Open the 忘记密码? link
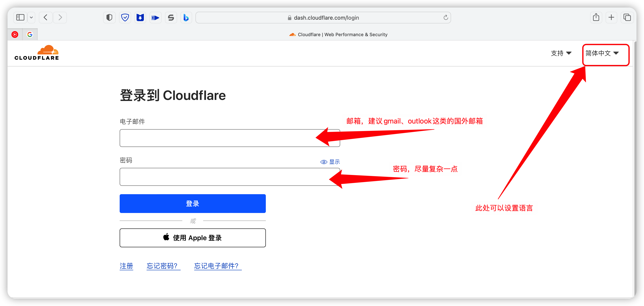 [164, 266]
